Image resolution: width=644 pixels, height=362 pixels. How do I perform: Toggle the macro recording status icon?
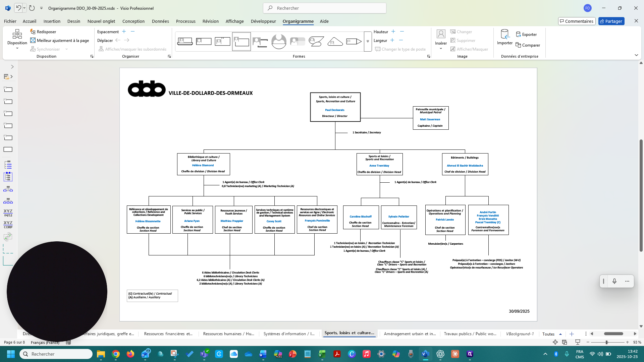pyautogui.click(x=68, y=343)
